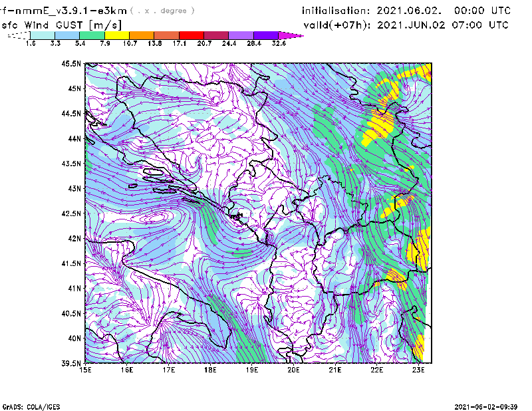Click the 43.5N latitude label
Image resolution: width=532 pixels, height=411 pixels.
[x=71, y=163]
